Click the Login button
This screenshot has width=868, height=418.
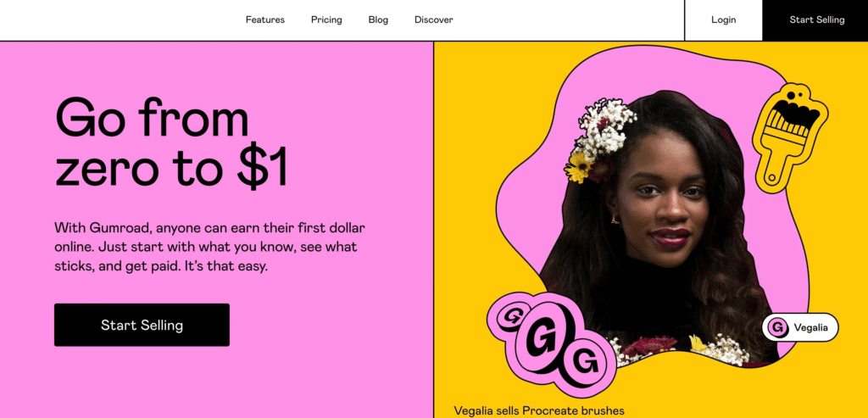point(724,20)
